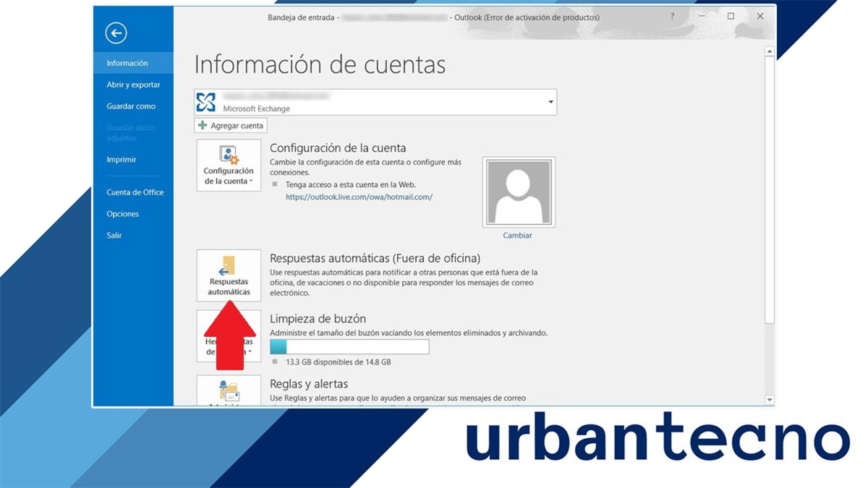
Task: Click the mailbox storage progress bar
Action: 350,347
